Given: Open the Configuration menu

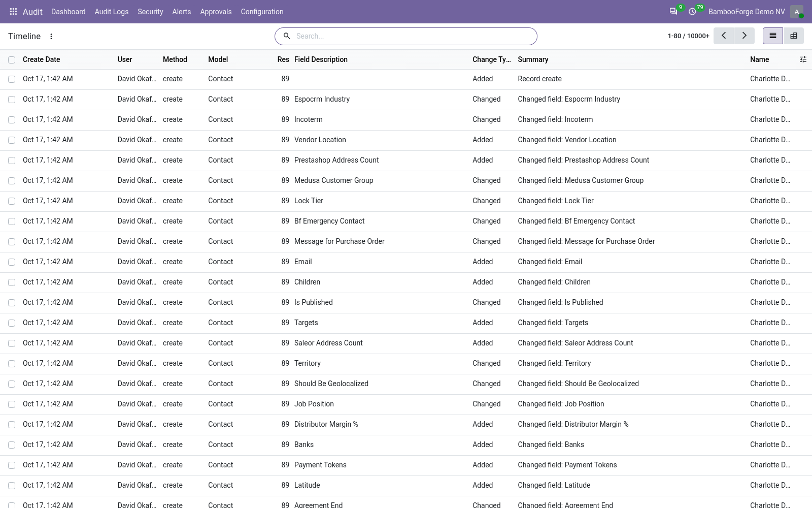Looking at the screenshot, I should [262, 12].
